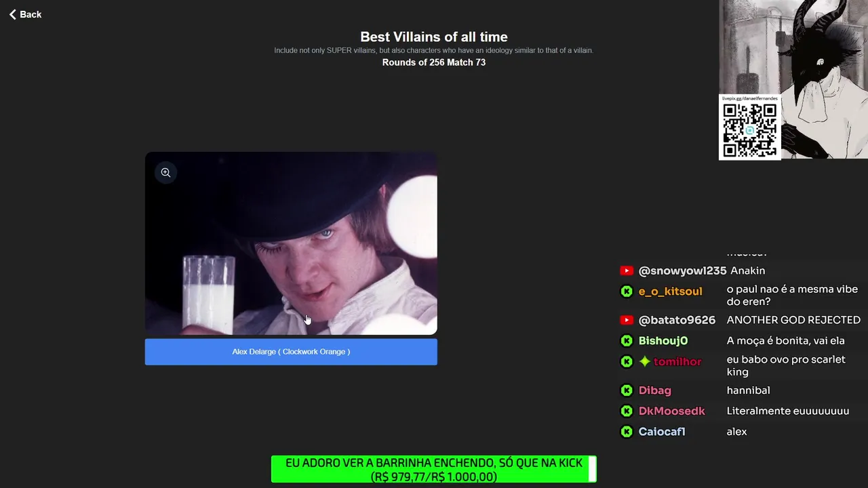Click the Kick icon beside DkMoosedk
The height and width of the screenshot is (488, 868).
[x=627, y=411]
